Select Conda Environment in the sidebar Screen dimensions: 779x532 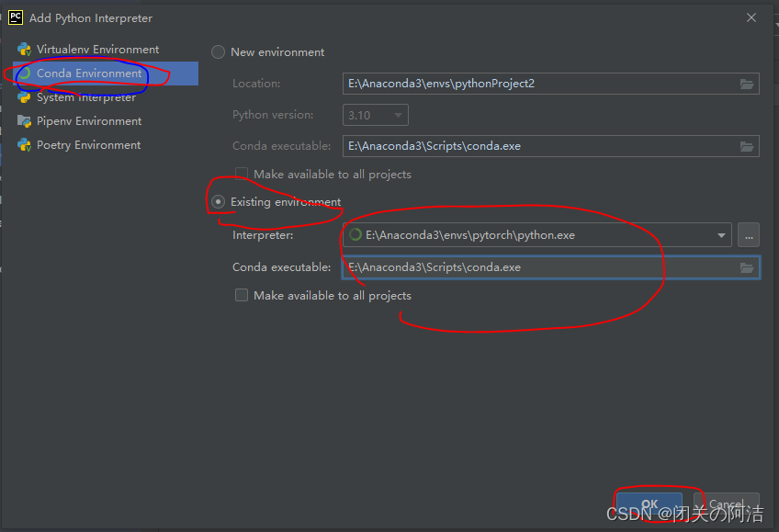(x=106, y=73)
